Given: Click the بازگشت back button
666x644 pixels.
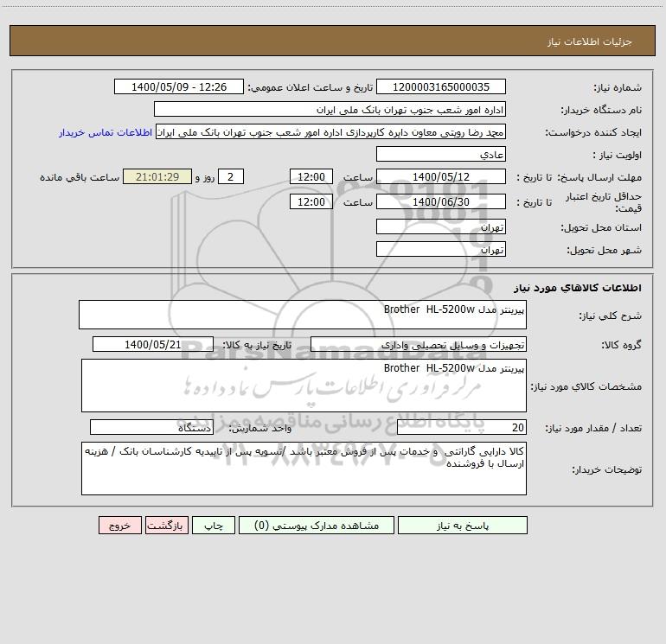Looking at the screenshot, I should coord(166,525).
